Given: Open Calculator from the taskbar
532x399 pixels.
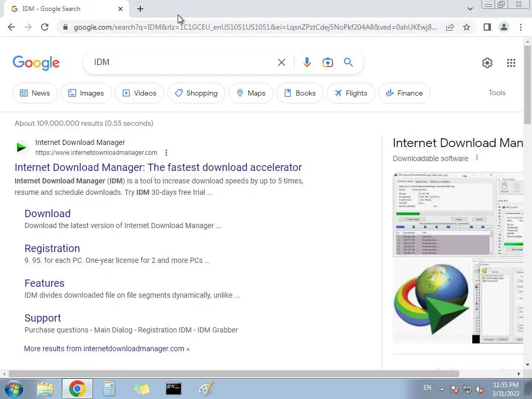Looking at the screenshot, I should tap(109, 389).
